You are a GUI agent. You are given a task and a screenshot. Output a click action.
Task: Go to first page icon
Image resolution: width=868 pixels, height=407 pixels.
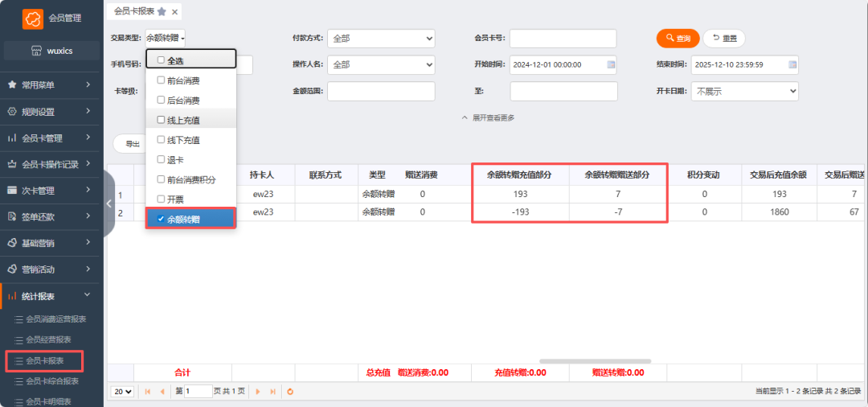point(148,392)
